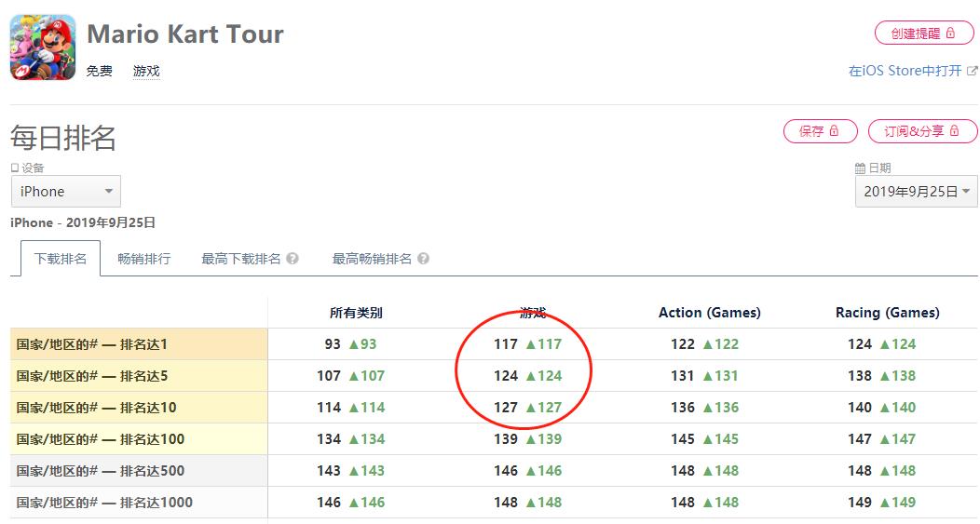980x524 pixels.
Task: Click the lock icon in 创建提醒 button
Action: click(950, 34)
